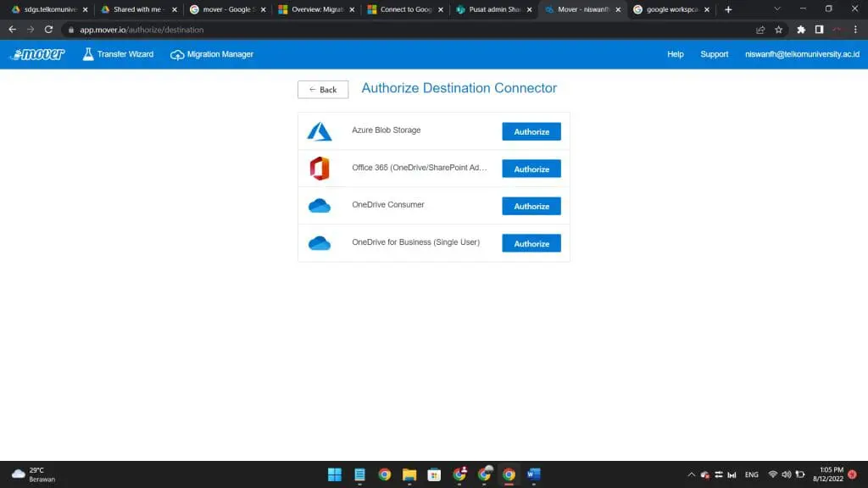Show hidden system tray icons

coord(691,474)
